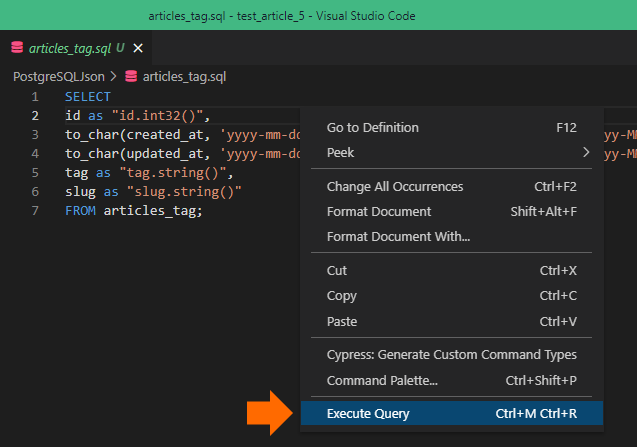Choose Paste from the context menu
Image resolution: width=637 pixels, height=447 pixels.
(x=452, y=321)
